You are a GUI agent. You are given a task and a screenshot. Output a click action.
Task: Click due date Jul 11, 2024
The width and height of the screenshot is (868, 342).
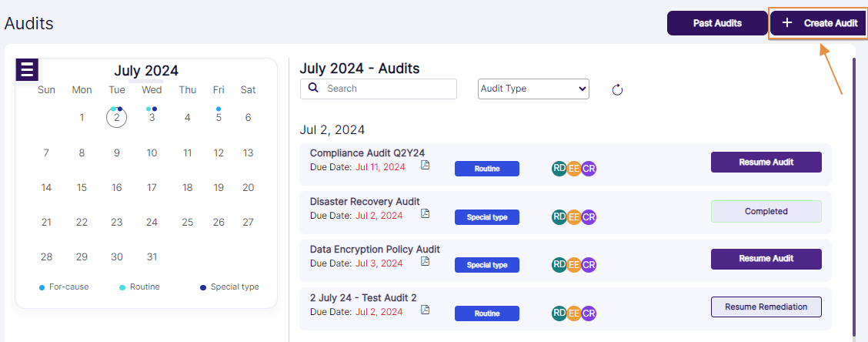[380, 166]
